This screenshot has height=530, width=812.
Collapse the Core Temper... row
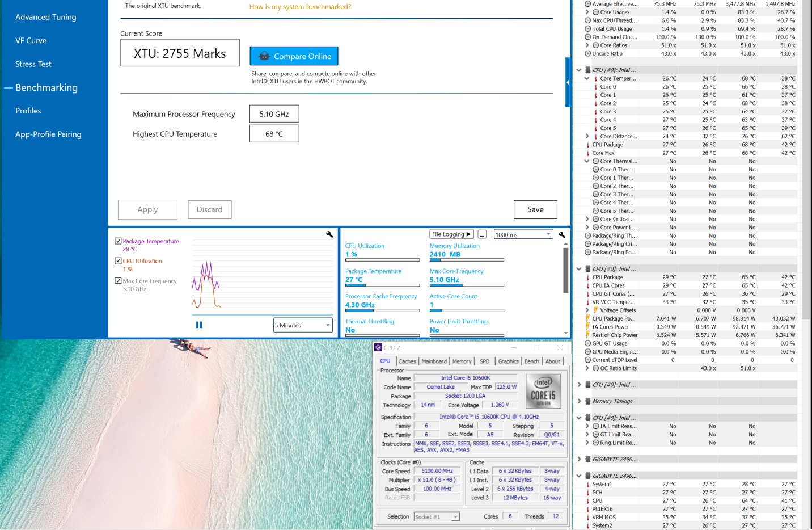[x=587, y=79]
